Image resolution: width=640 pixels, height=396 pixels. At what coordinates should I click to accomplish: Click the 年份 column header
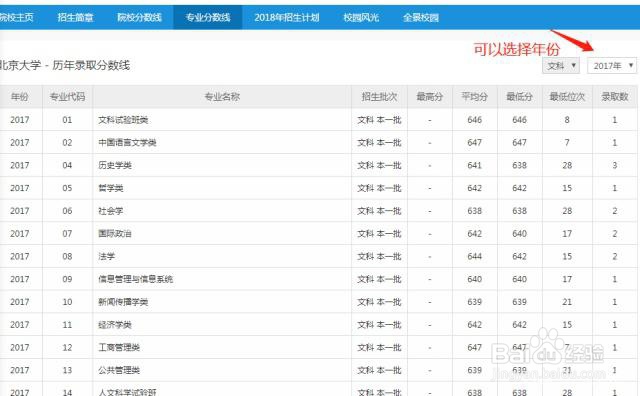pyautogui.click(x=20, y=97)
